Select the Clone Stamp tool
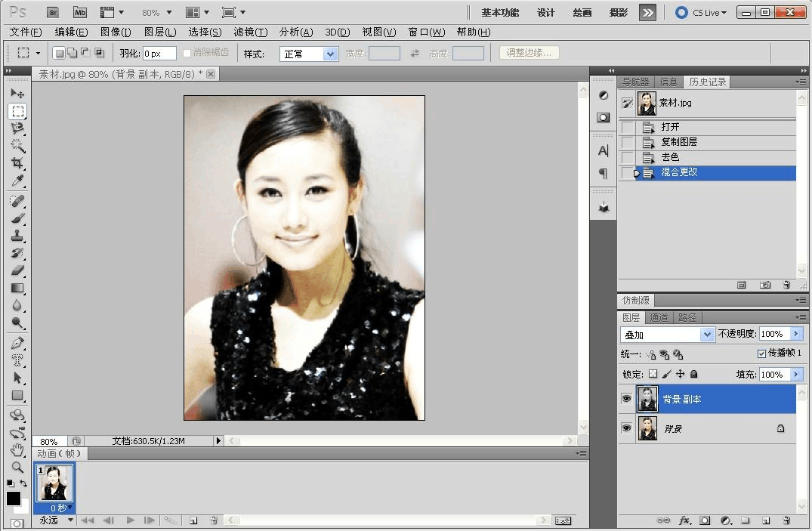The width and height of the screenshot is (812, 531). [x=17, y=236]
